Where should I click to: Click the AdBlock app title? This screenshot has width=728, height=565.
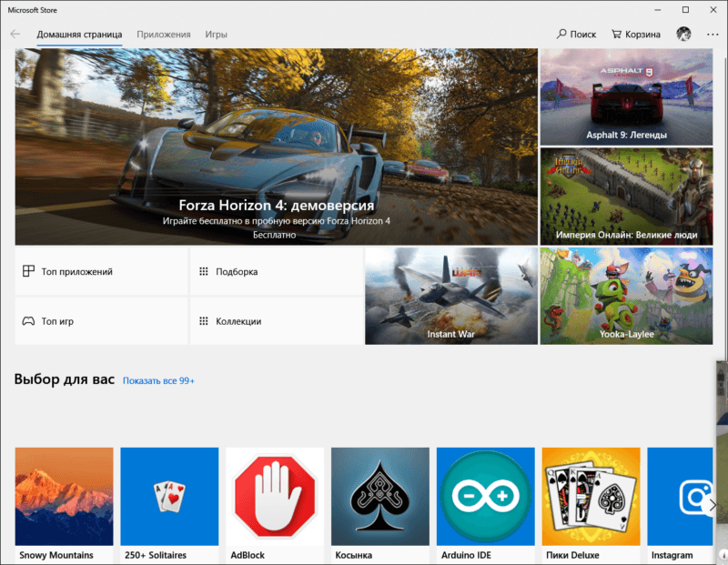[x=248, y=555]
